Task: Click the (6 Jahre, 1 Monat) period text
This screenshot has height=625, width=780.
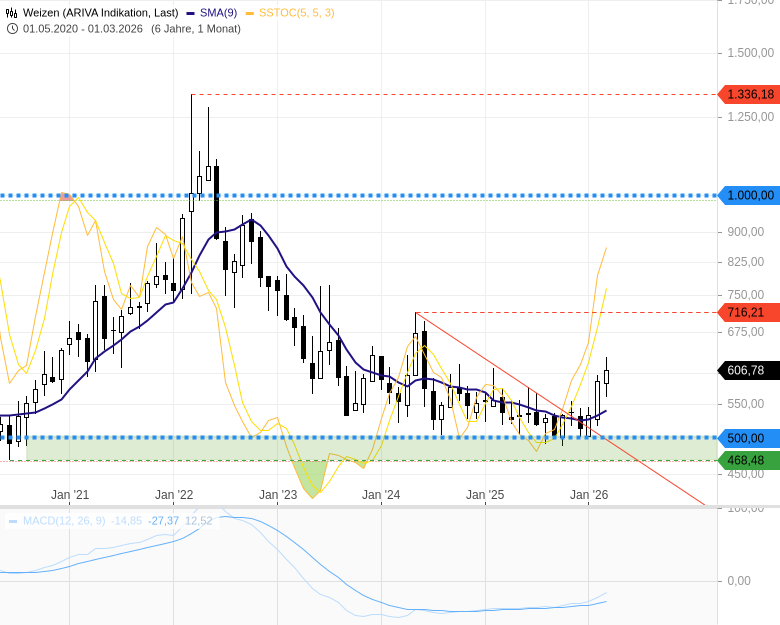Action: [x=196, y=28]
